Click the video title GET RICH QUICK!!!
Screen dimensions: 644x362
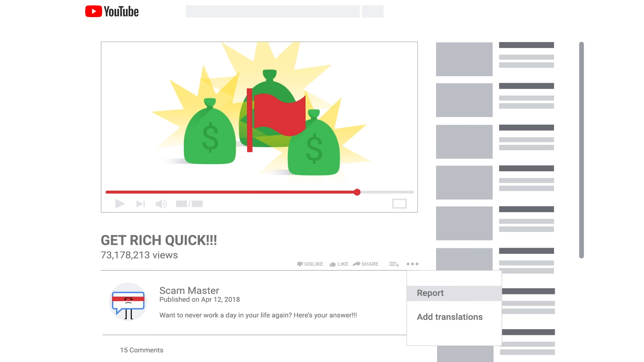tap(159, 240)
